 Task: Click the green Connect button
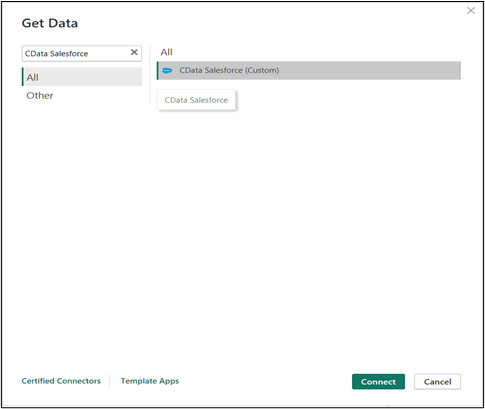click(378, 382)
